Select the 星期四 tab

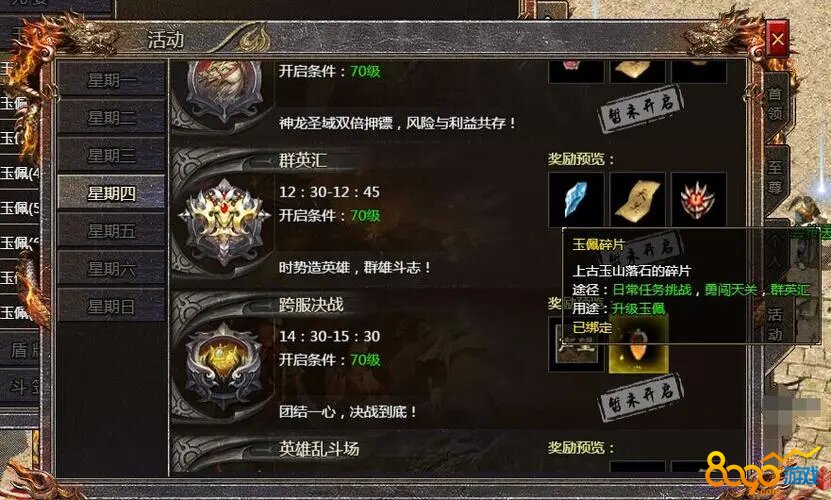click(111, 193)
